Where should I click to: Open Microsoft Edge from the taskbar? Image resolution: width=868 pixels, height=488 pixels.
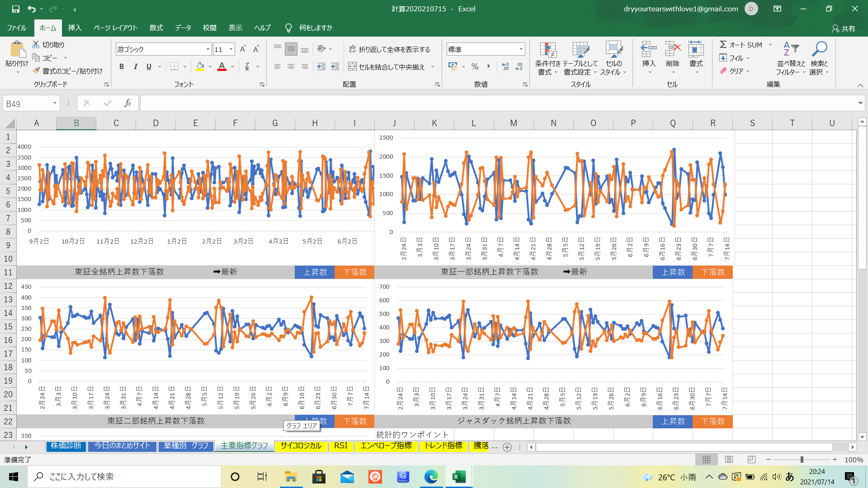click(431, 477)
